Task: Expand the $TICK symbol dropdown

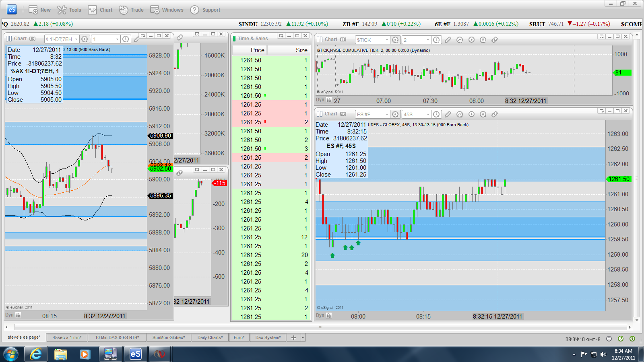Action: click(x=387, y=40)
